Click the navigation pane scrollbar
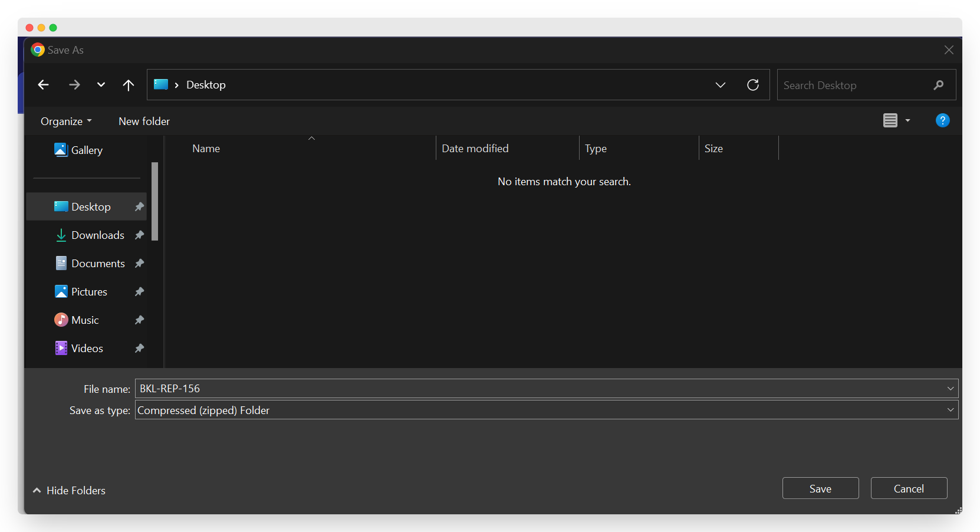The width and height of the screenshot is (980, 532). coord(154,202)
